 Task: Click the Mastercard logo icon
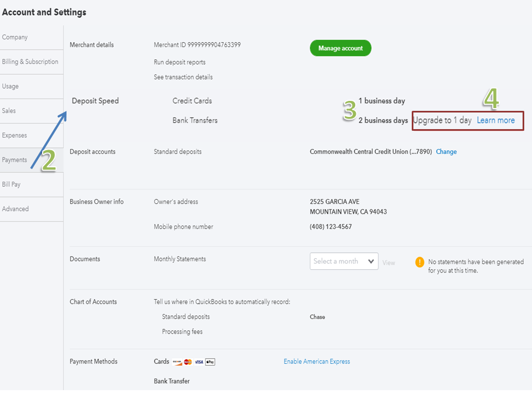(x=188, y=362)
